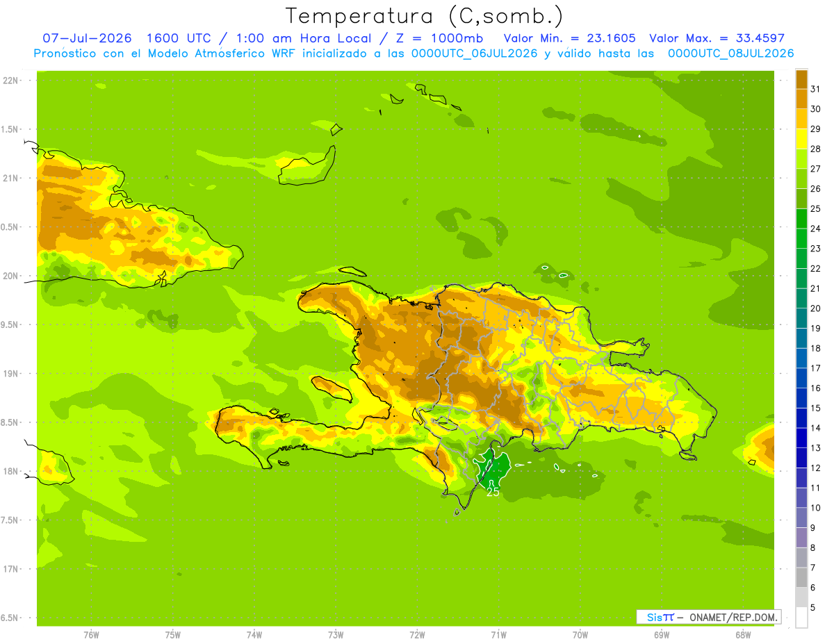Click the legend color band between 24 and 25
The height and width of the screenshot is (644, 834).
click(801, 218)
